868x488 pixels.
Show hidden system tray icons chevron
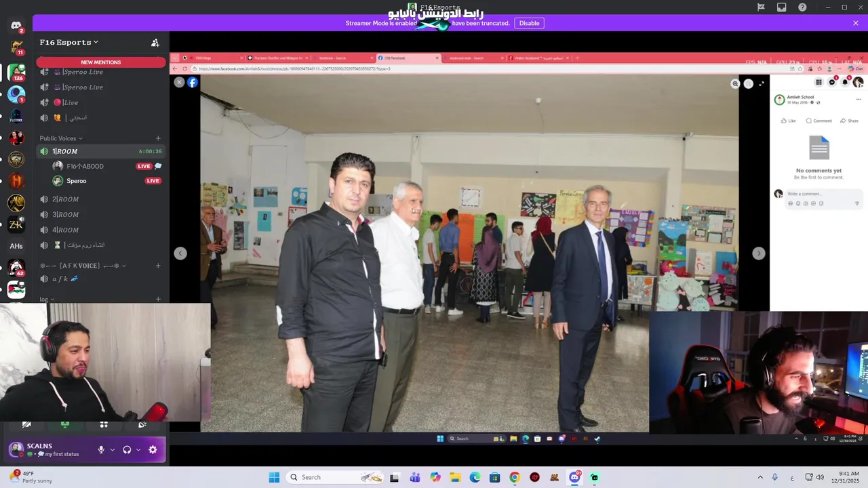pos(760,477)
